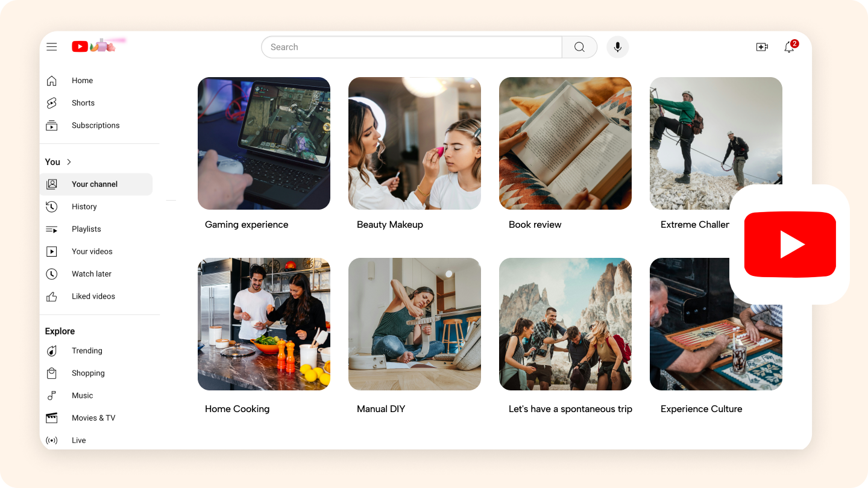Go to History page
Image resolution: width=868 pixels, height=488 pixels.
click(x=84, y=207)
